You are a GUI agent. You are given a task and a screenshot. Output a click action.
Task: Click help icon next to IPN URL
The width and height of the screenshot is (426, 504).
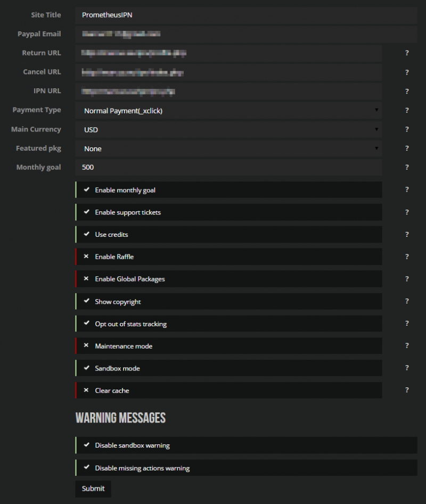[407, 91]
